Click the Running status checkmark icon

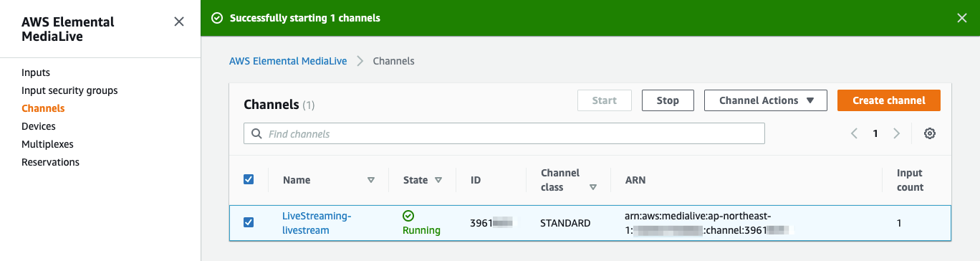click(408, 216)
